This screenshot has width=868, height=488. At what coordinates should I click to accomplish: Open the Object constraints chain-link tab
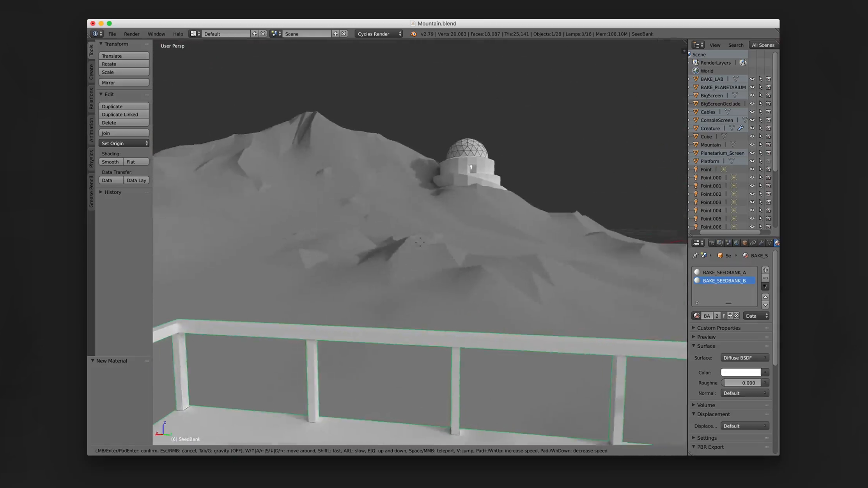(753, 243)
